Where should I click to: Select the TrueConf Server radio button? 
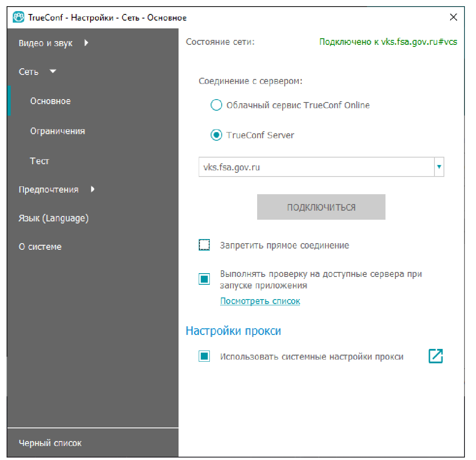tap(216, 135)
